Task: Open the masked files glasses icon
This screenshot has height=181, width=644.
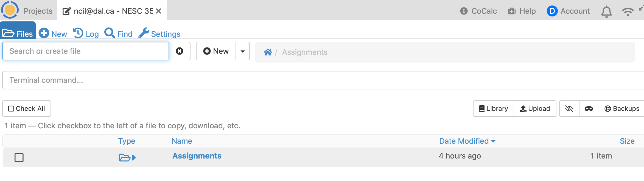Action: (x=589, y=109)
